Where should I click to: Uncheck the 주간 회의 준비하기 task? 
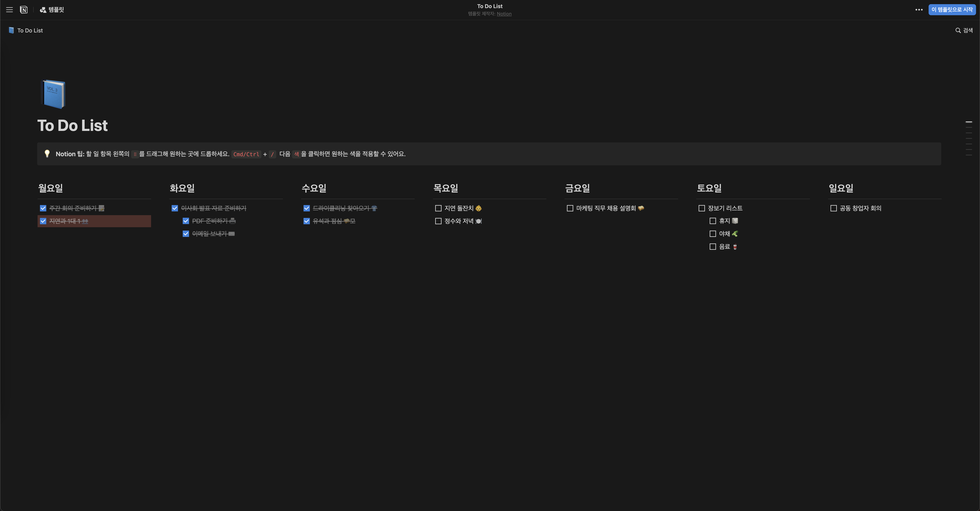coord(43,208)
